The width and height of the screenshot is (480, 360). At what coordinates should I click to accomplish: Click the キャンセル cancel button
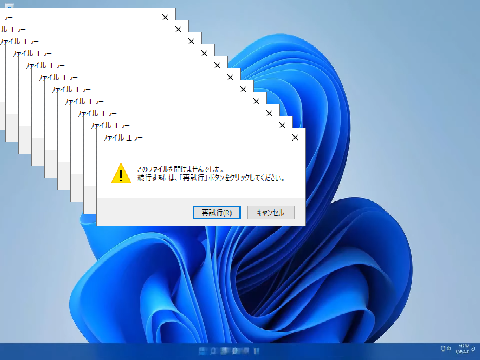[271, 212]
